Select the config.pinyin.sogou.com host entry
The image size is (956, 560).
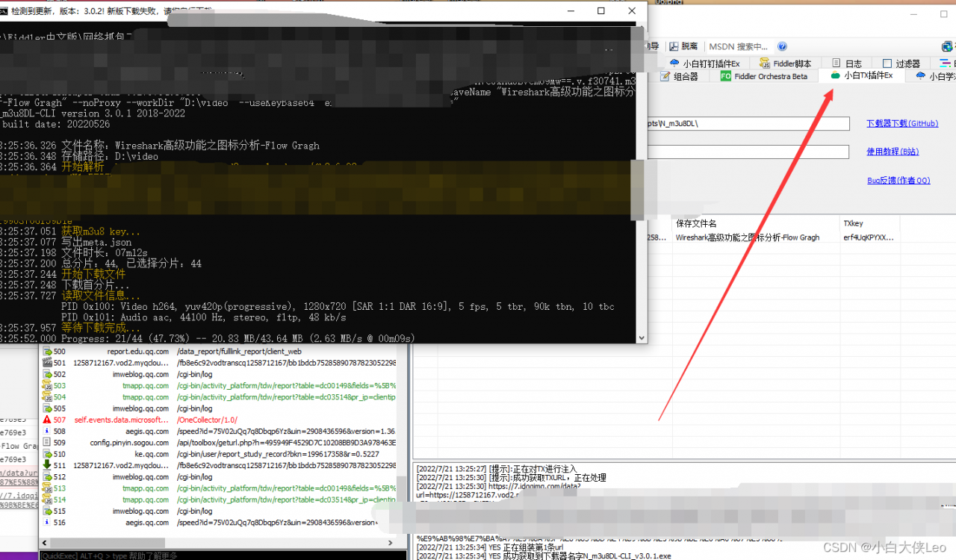[130, 443]
